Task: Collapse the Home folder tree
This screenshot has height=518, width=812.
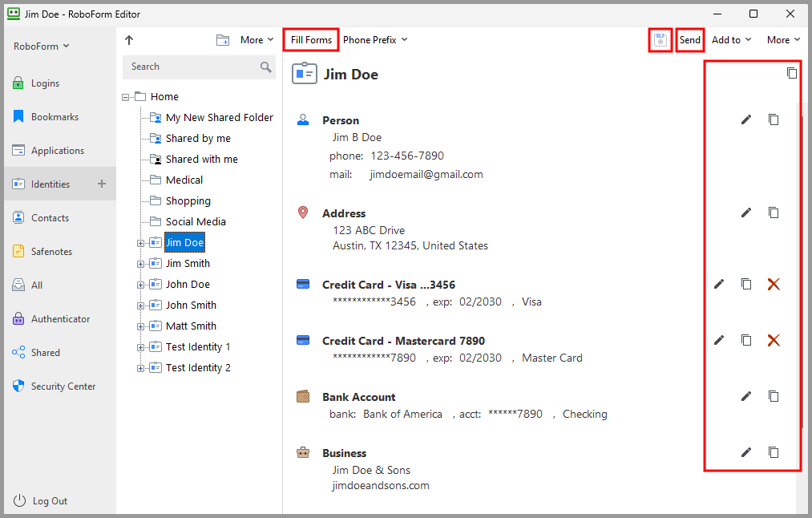Action: 125,97
